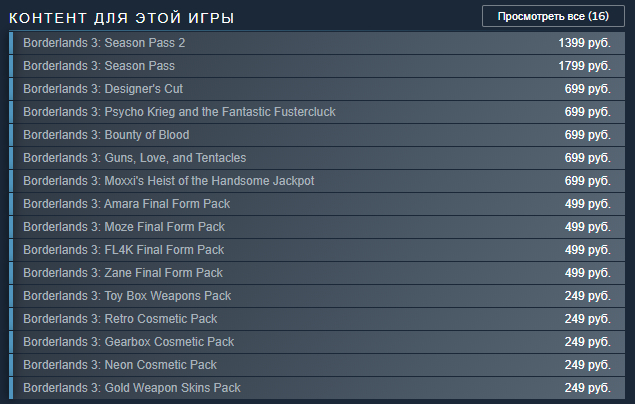The image size is (635, 404).
Task: Open Gold Weapon Skins Pack
Action: click(x=131, y=388)
